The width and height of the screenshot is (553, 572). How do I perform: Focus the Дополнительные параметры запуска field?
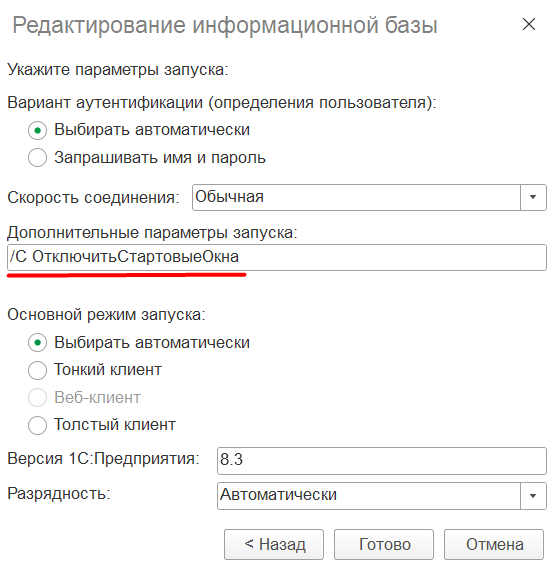pos(276,257)
